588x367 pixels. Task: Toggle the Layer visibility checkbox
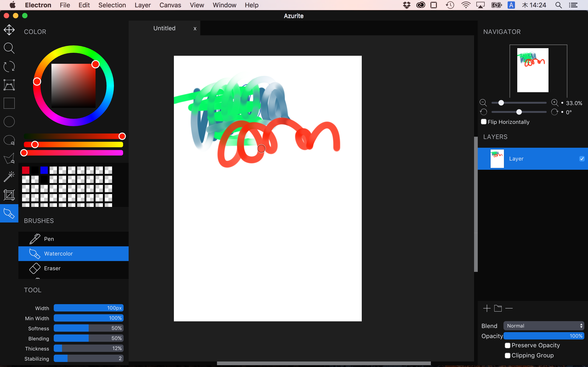click(582, 158)
